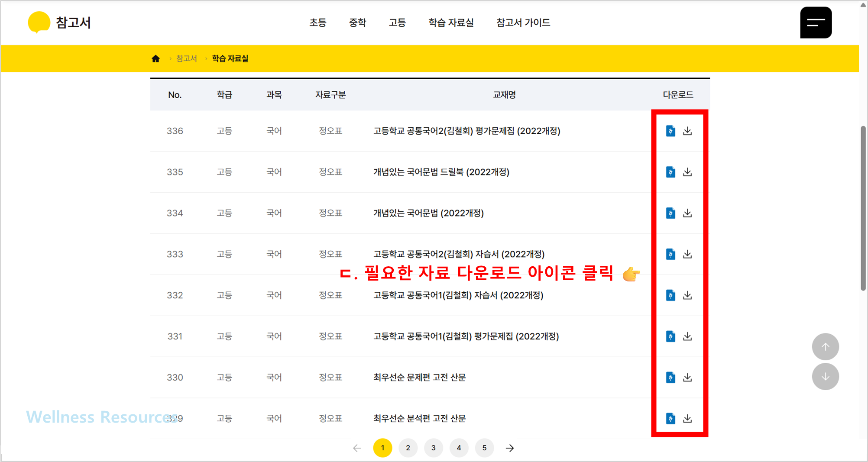Click number cell 334
This screenshot has height=462, width=868.
click(x=175, y=213)
